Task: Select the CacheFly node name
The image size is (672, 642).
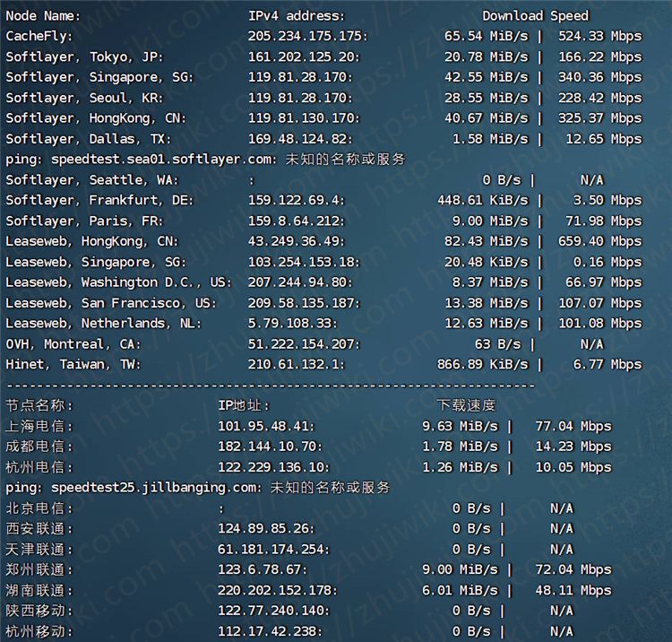Action: pos(39,36)
